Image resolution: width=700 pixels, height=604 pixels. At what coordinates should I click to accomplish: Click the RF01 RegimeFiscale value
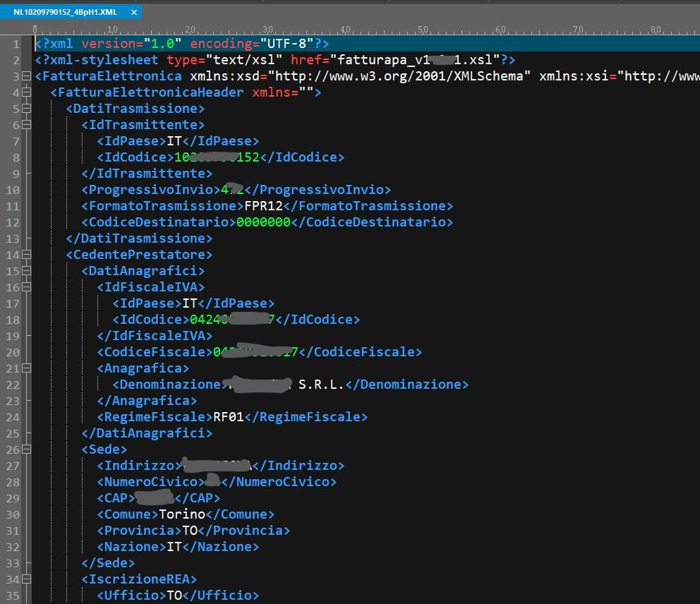(228, 417)
